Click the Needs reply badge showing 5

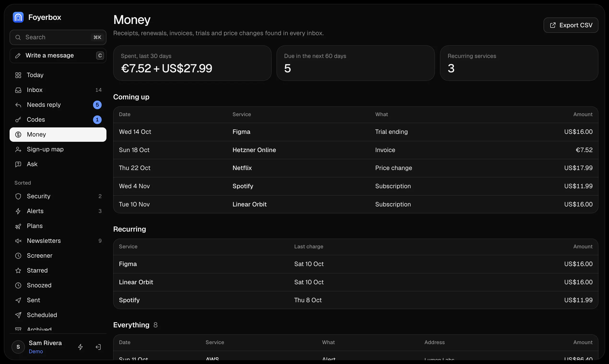(x=97, y=105)
